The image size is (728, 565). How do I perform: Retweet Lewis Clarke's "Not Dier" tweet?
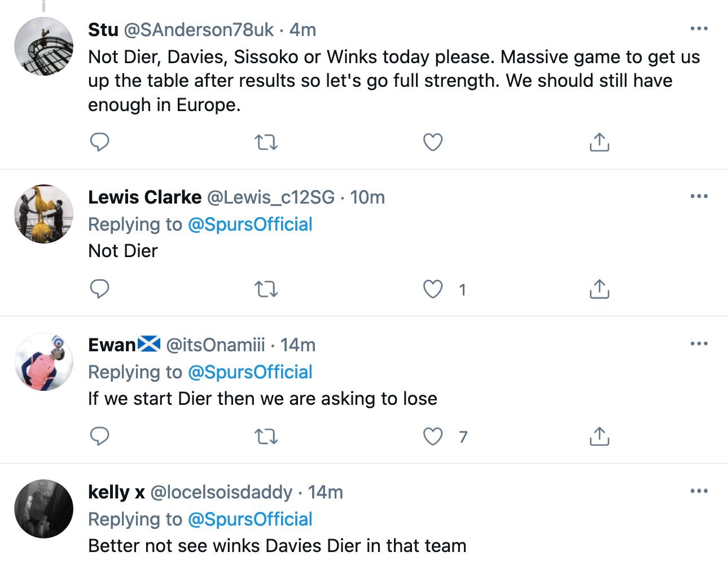coord(266,289)
